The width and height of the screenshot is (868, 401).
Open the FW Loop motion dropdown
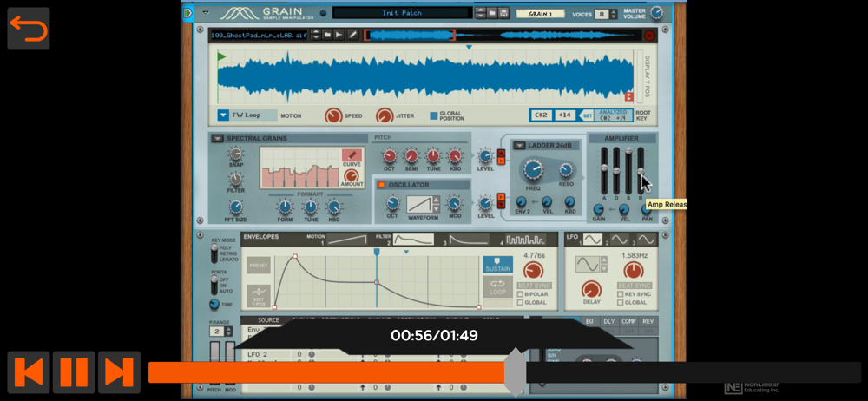223,115
